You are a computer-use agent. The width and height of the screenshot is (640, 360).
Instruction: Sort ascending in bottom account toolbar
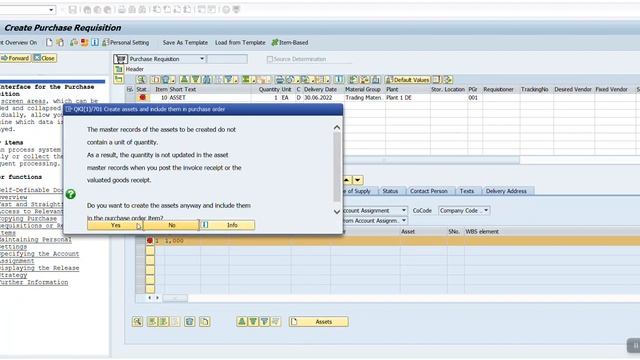[242, 322]
